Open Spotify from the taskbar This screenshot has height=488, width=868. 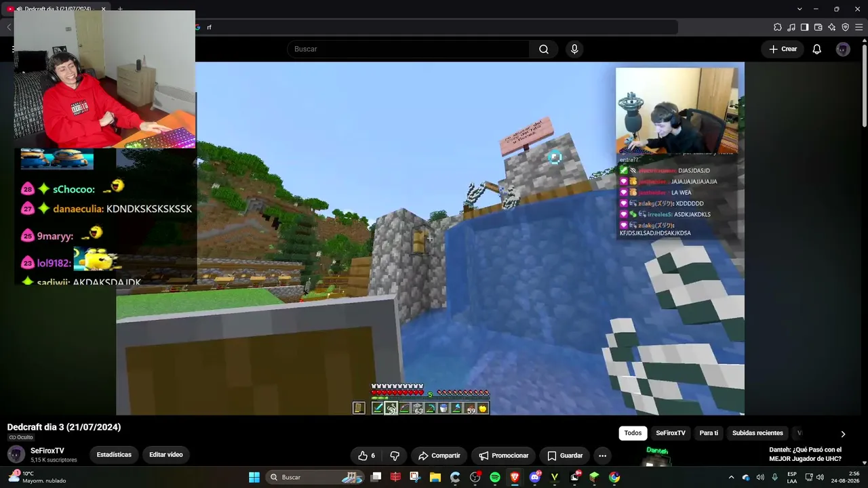coord(495,477)
